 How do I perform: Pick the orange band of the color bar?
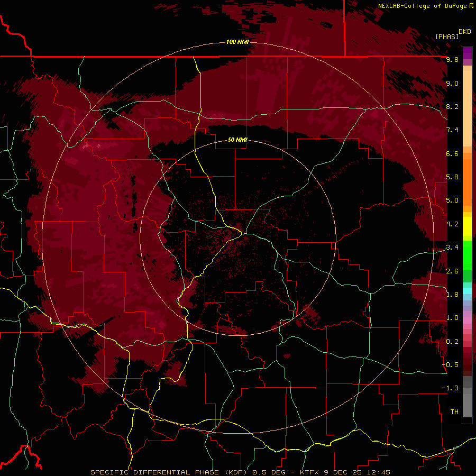pyautogui.click(x=467, y=182)
